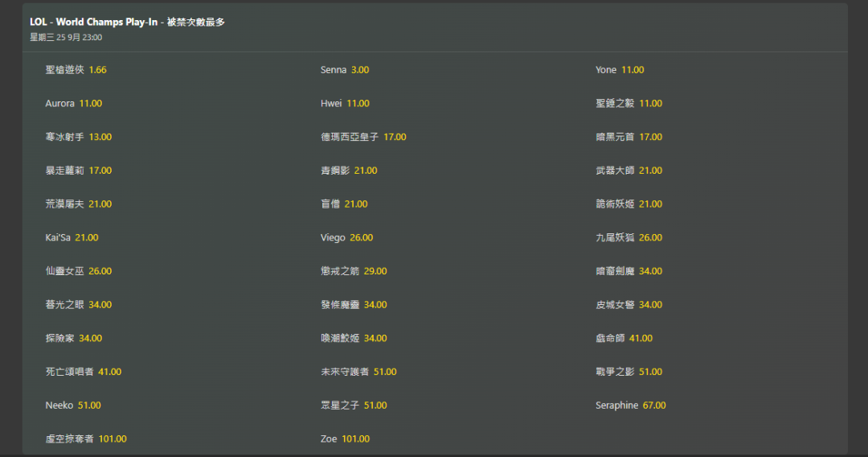The image size is (868, 457).
Task: Click the 懲戒之箭 29.00 selection
Action: pyautogui.click(x=354, y=272)
